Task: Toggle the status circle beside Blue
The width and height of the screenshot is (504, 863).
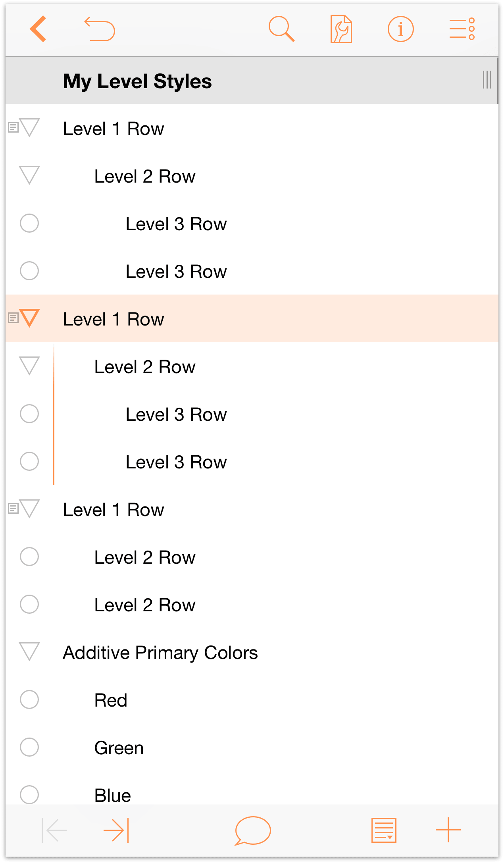Action: pos(29,795)
